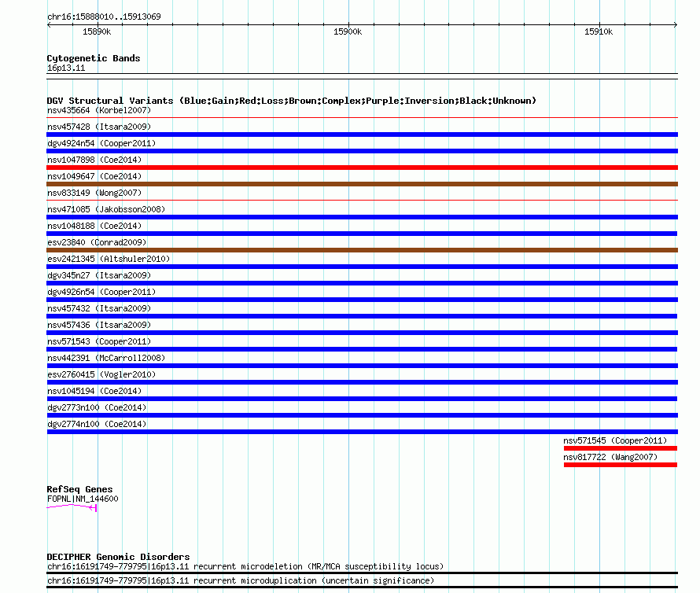This screenshot has height=593, width=700.
Task: Click the ruler's left arrow end
Action: [49, 25]
